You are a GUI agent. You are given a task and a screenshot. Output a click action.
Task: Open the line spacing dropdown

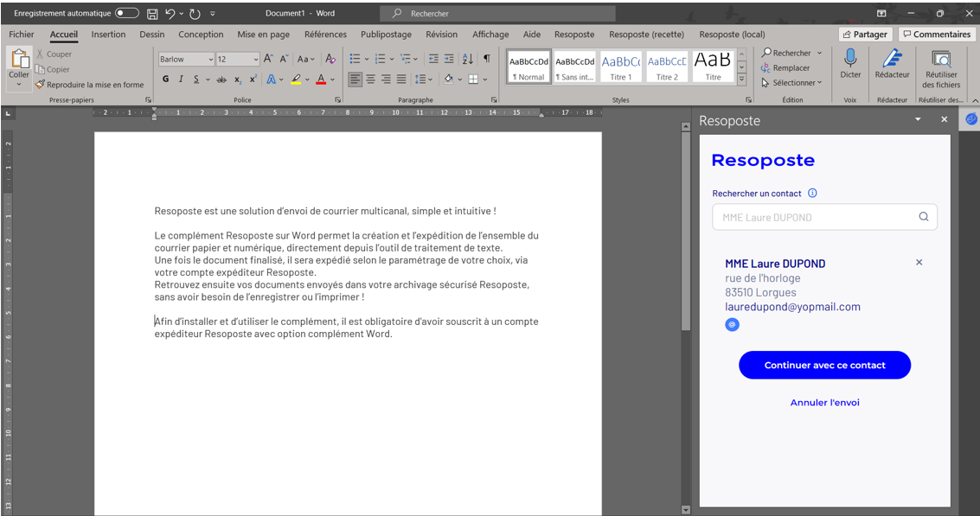[x=423, y=80]
